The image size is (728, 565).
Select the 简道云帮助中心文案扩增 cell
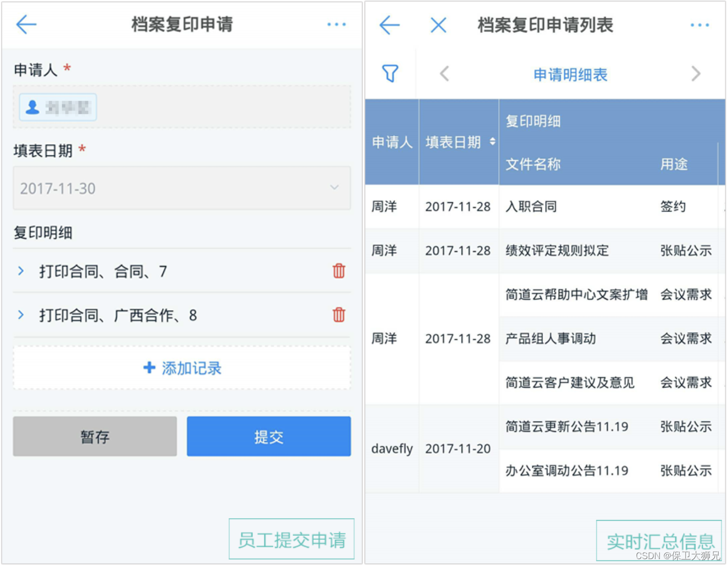[x=576, y=294]
